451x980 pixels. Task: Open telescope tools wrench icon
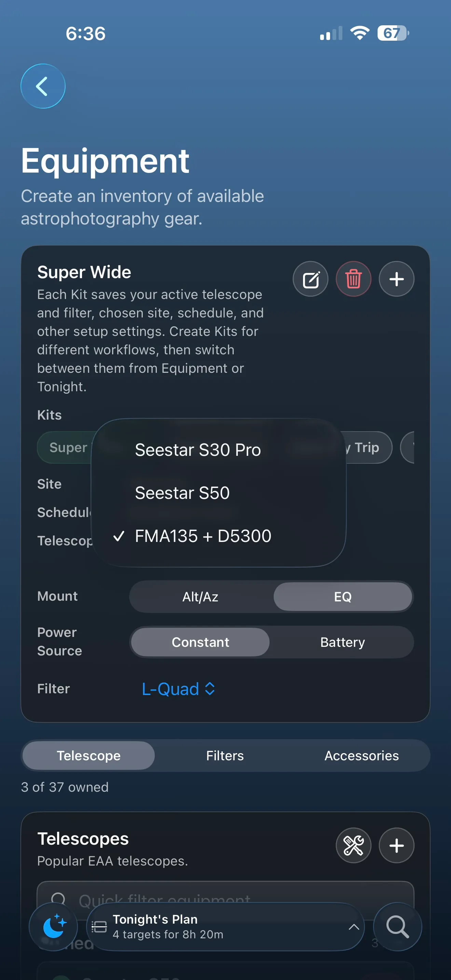353,845
